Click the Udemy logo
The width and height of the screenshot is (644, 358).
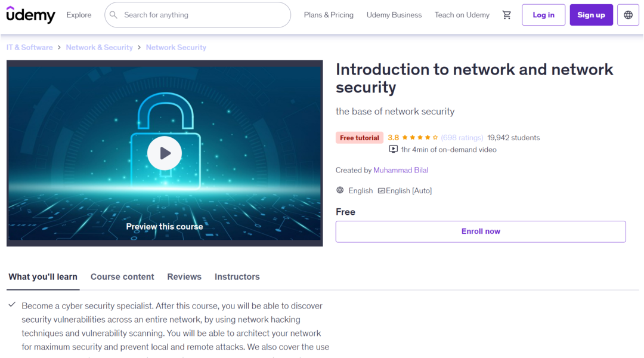tap(30, 15)
